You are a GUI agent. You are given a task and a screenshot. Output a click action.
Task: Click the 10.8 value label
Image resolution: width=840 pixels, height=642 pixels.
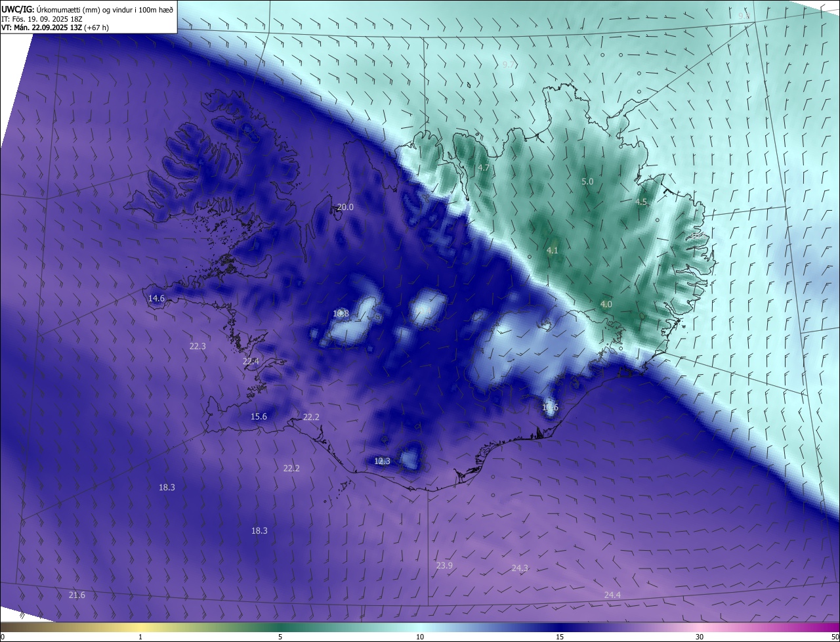[341, 313]
